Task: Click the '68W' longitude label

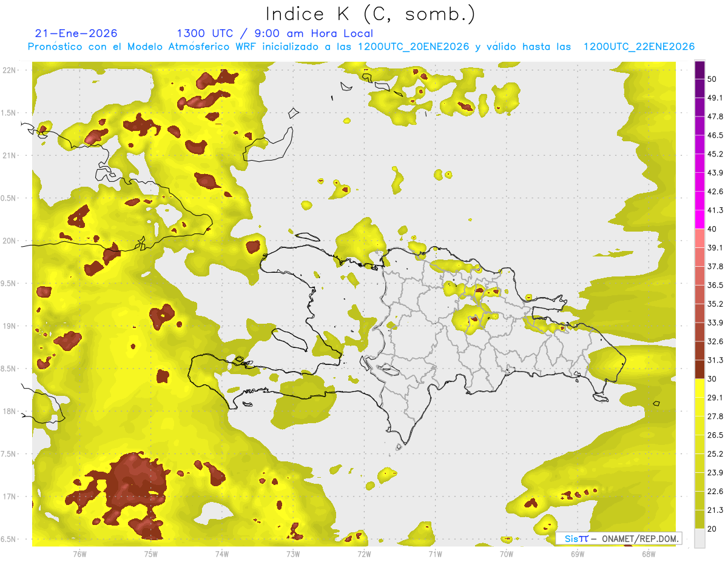Action: (x=649, y=554)
